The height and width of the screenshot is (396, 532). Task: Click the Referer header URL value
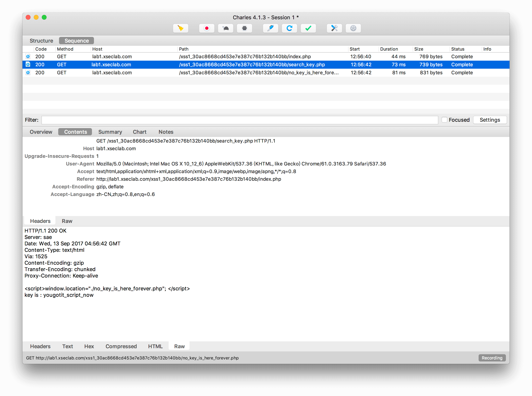tap(189, 179)
